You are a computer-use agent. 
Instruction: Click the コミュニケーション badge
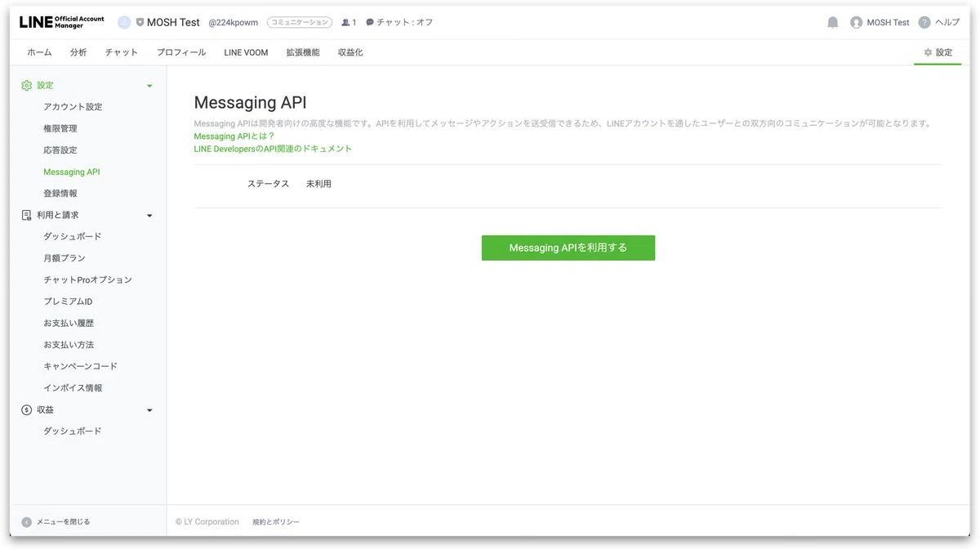click(x=300, y=22)
